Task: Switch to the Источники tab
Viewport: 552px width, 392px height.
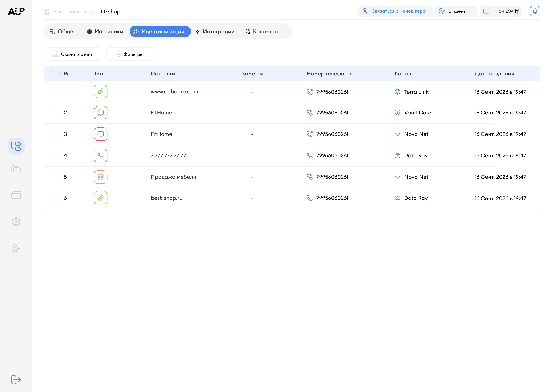Action: [105, 31]
